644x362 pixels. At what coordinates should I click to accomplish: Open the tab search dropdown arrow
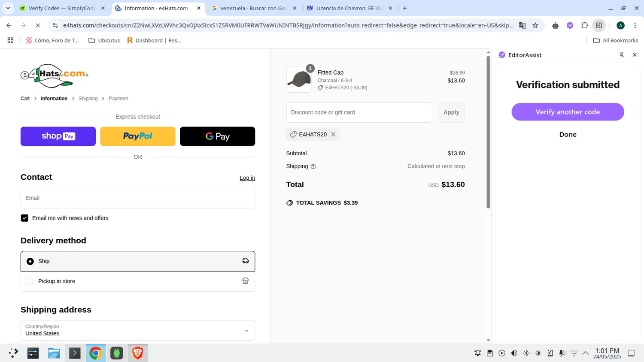(x=8, y=8)
